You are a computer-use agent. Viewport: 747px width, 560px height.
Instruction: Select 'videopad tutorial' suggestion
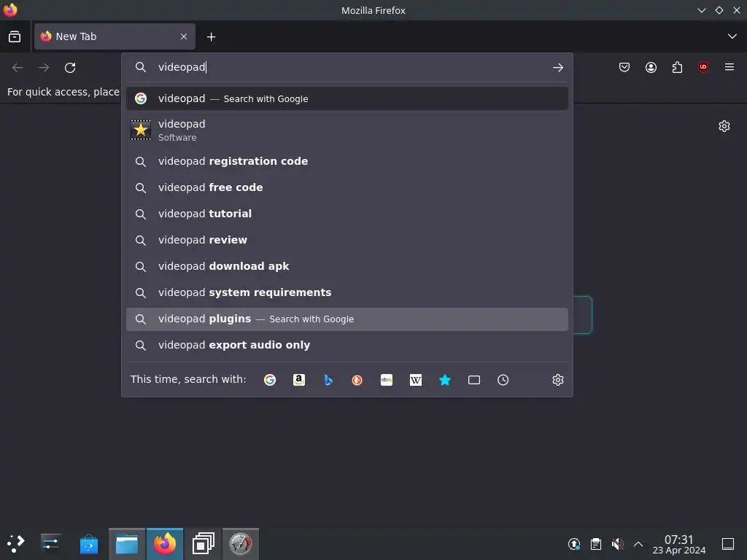347,214
